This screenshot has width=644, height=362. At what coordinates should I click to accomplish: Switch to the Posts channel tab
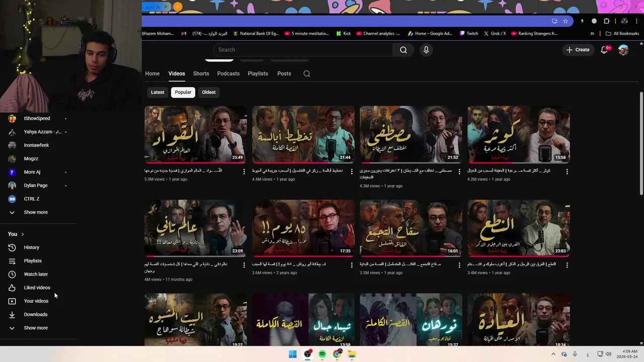284,73
